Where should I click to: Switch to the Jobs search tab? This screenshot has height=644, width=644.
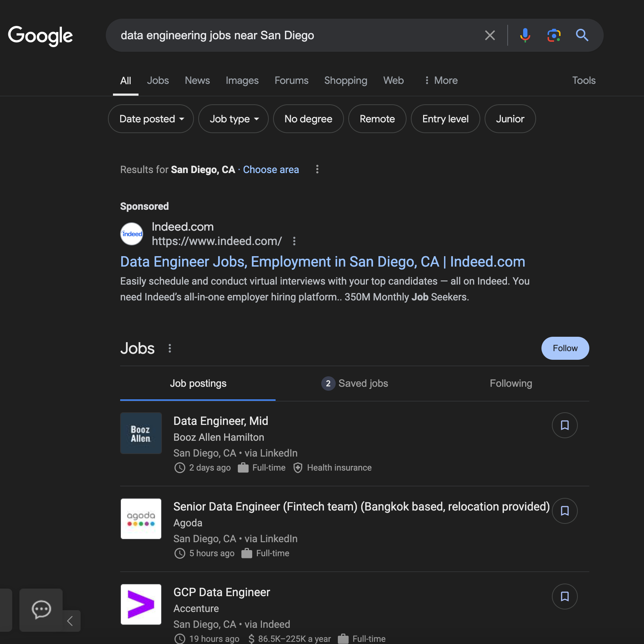(x=158, y=80)
